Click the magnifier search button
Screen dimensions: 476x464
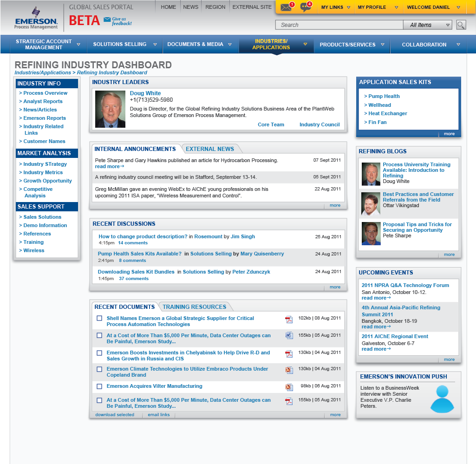pyautogui.click(x=461, y=25)
